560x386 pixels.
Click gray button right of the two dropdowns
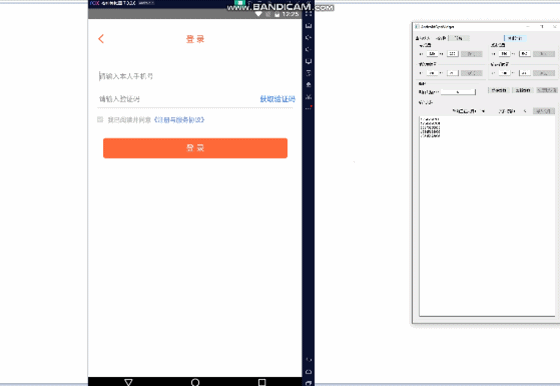point(544,111)
